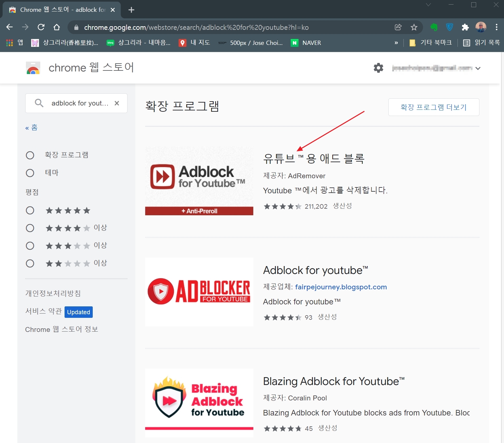Click the 제공자: Coralin Pool text
Viewport: 504px width, 443px height.
point(295,398)
